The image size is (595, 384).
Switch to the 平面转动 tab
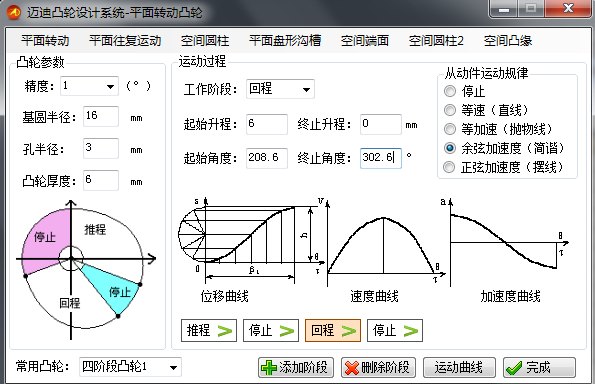pyautogui.click(x=45, y=41)
